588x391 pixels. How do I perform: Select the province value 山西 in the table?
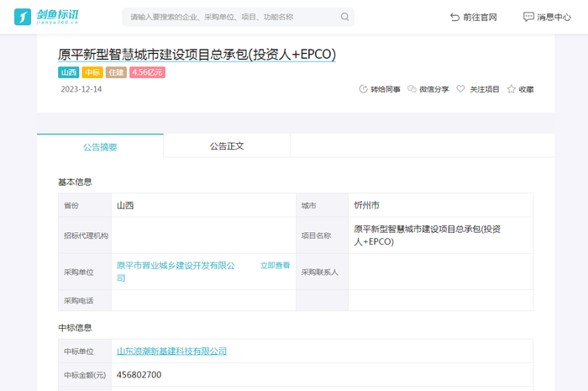(x=125, y=205)
